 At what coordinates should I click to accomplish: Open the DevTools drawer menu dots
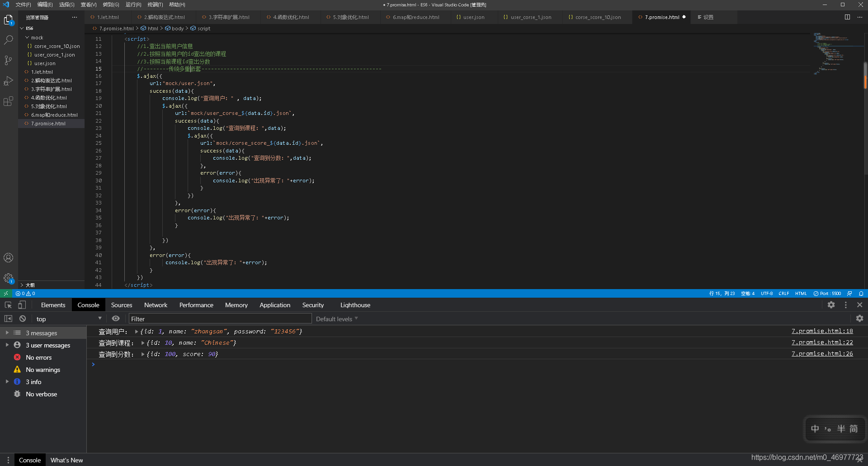8,460
